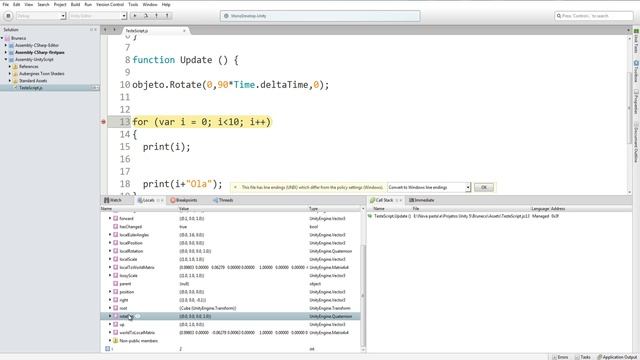Collapse the Assembly-UnityScript project
Image resolution: width=640 pixels, height=360 pixels.
(6, 59)
